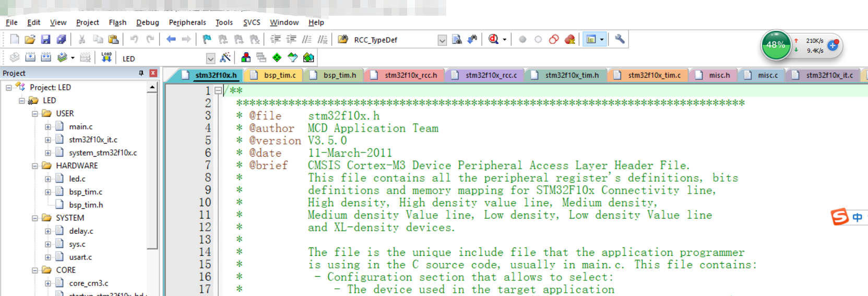Click the LOAD download to flash icon
The image size is (868, 296).
click(106, 57)
